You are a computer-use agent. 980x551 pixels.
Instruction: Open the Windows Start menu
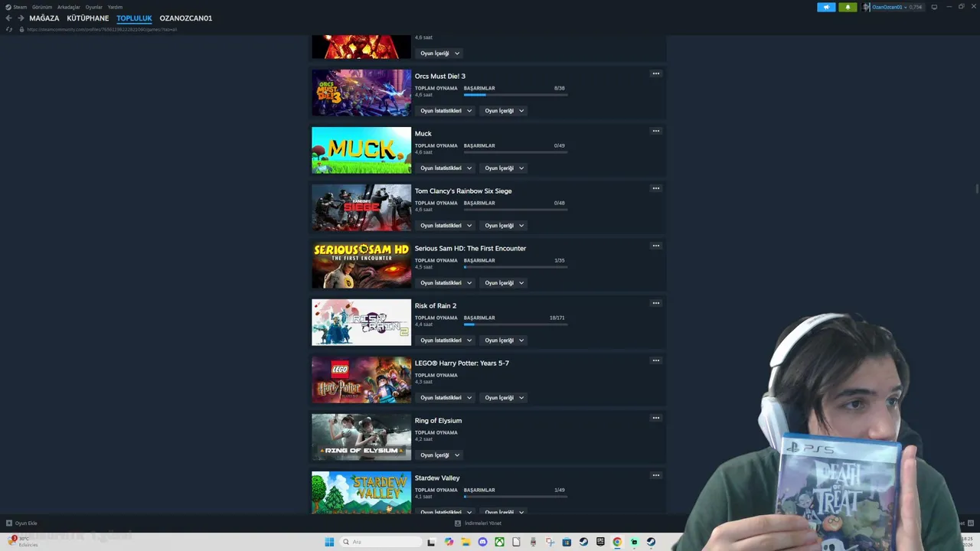[329, 542]
